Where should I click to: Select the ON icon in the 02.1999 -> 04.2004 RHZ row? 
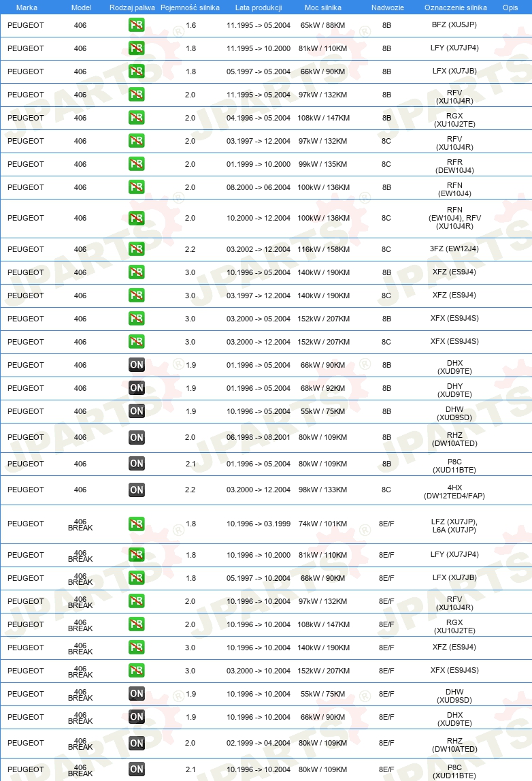pyautogui.click(x=136, y=743)
